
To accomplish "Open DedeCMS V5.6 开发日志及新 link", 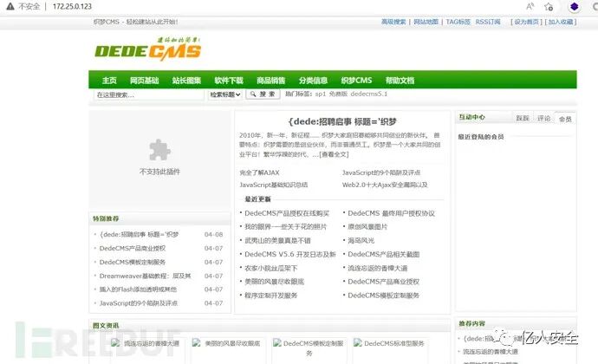I will tap(290, 254).
